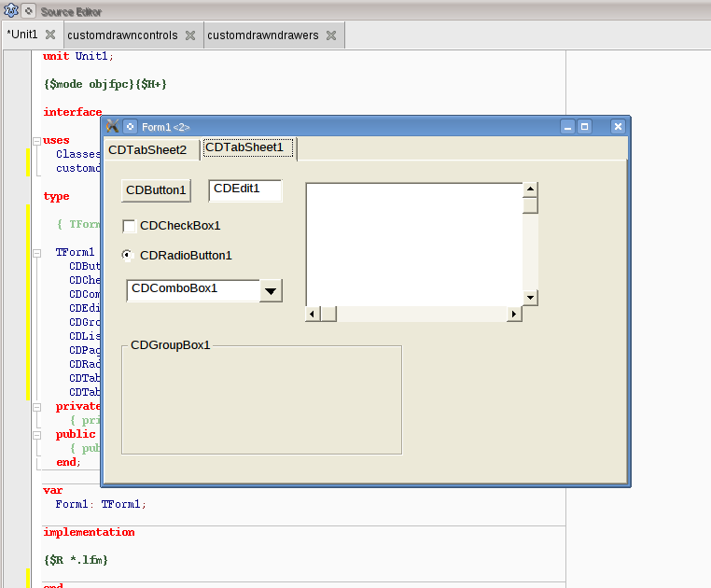Close the customdrawncontrols tab
Image resolution: width=711 pixels, height=588 pixels.
click(190, 35)
